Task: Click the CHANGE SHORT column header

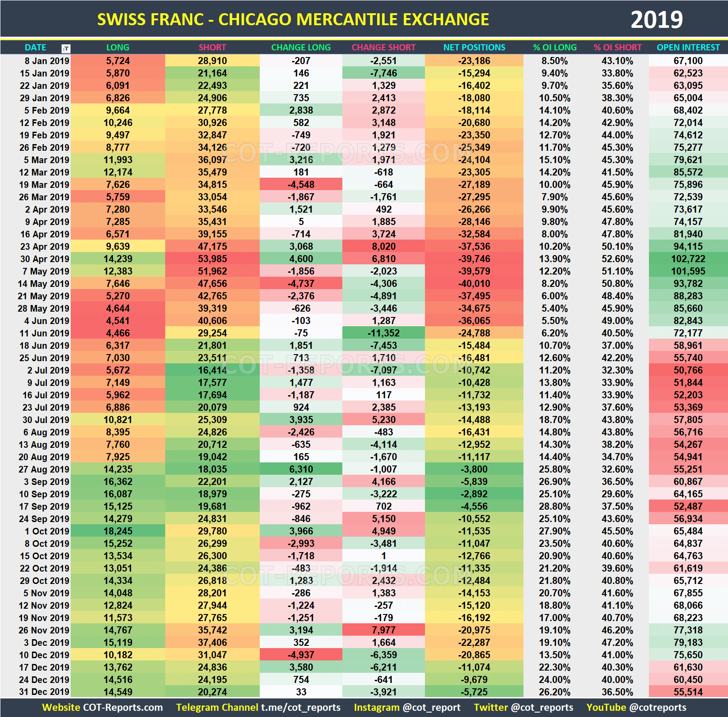Action: coord(383,47)
